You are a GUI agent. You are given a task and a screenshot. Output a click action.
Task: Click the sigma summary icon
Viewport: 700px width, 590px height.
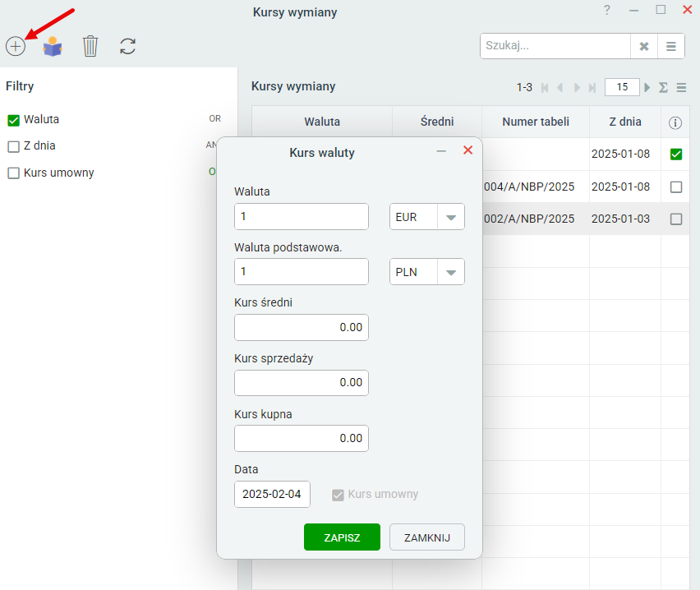tap(663, 88)
